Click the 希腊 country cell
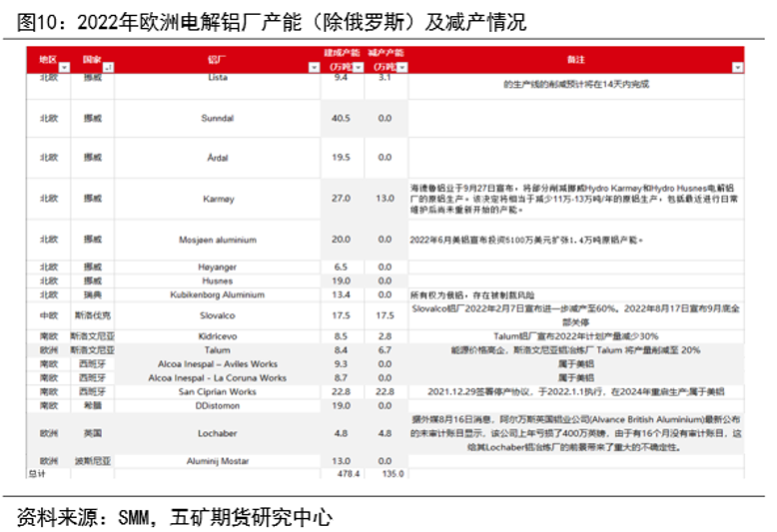 tap(92, 405)
